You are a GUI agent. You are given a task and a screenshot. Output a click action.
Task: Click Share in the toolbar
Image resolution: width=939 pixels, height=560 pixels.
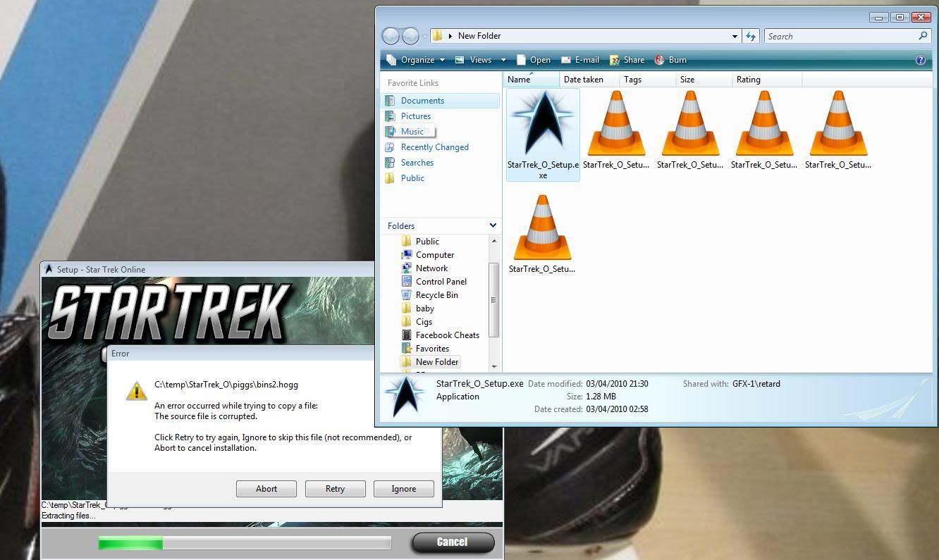coord(627,60)
